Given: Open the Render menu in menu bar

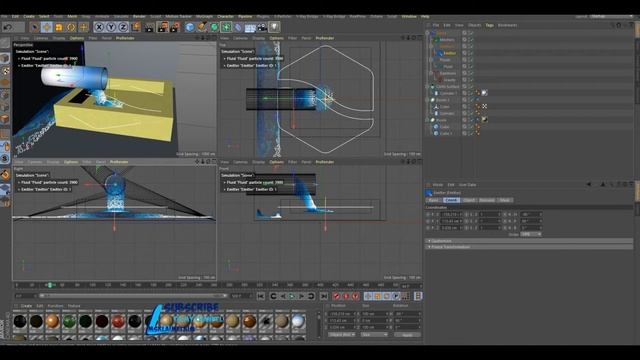Looking at the screenshot, I should (139, 17).
